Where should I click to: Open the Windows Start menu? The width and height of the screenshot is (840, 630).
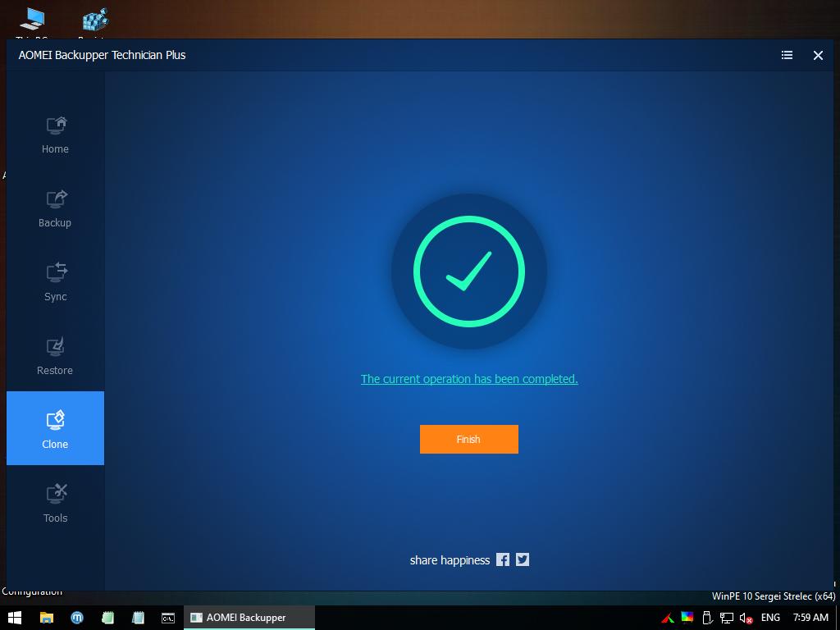[15, 618]
